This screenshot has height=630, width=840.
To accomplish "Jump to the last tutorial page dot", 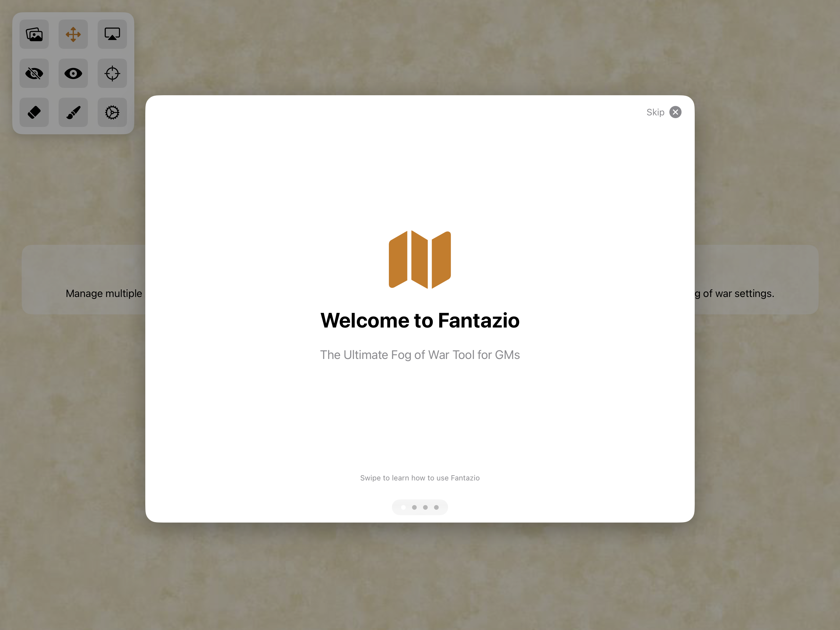I will (x=436, y=507).
